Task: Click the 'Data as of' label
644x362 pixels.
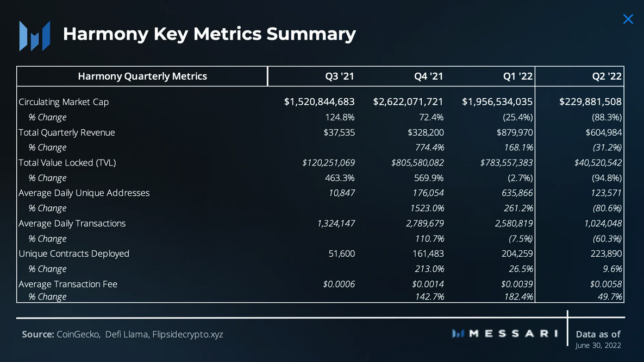Action: pos(598,334)
